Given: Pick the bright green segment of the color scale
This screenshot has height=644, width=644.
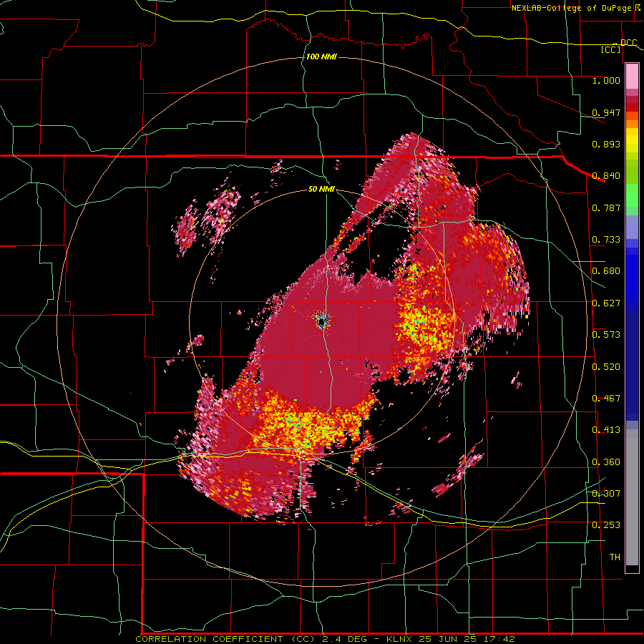Looking at the screenshot, I should click(x=632, y=195).
